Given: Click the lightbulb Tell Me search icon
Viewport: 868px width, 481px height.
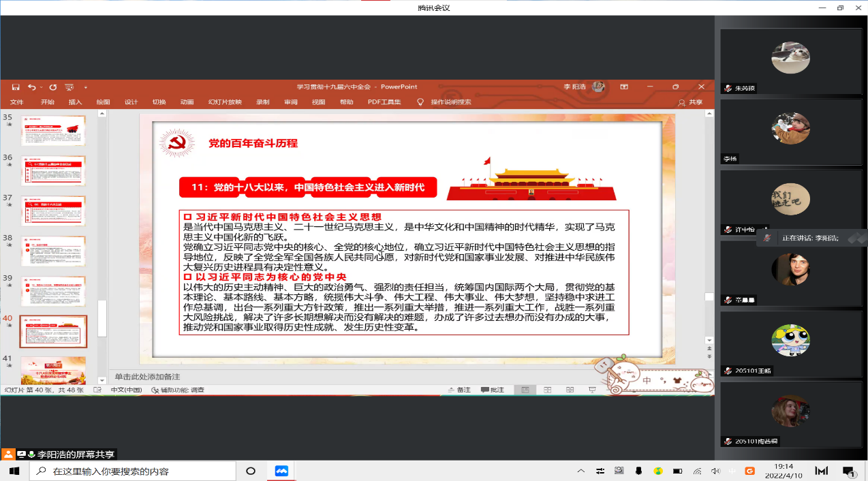Looking at the screenshot, I should 420,102.
